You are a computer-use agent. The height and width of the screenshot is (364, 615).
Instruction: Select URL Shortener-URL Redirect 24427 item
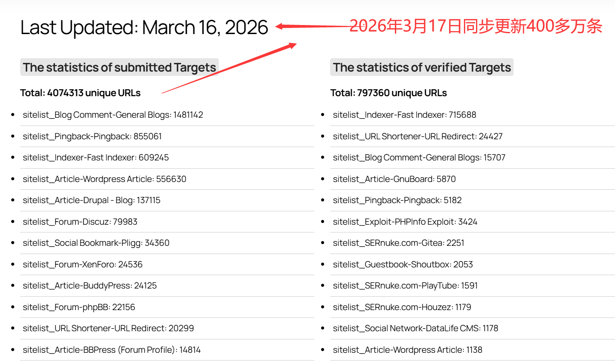(x=417, y=136)
